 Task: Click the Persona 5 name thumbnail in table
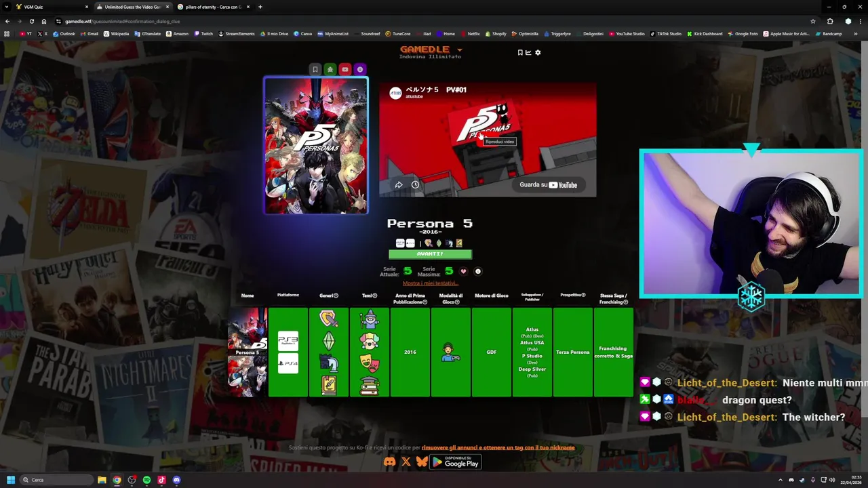[x=248, y=352]
